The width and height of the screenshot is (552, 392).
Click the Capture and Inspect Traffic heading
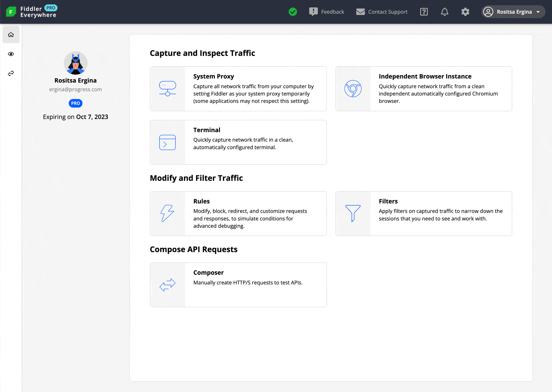tap(202, 53)
